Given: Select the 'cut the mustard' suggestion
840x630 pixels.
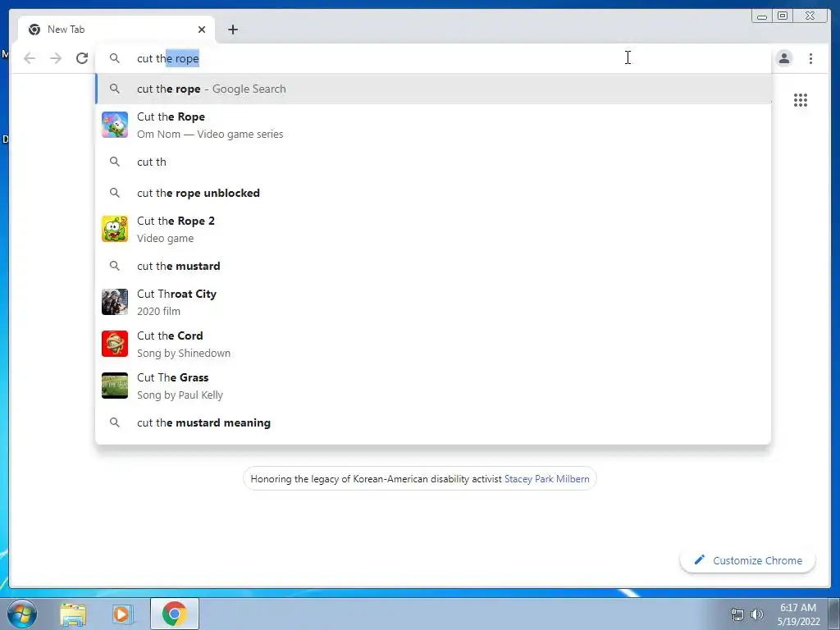Looking at the screenshot, I should 433,266.
